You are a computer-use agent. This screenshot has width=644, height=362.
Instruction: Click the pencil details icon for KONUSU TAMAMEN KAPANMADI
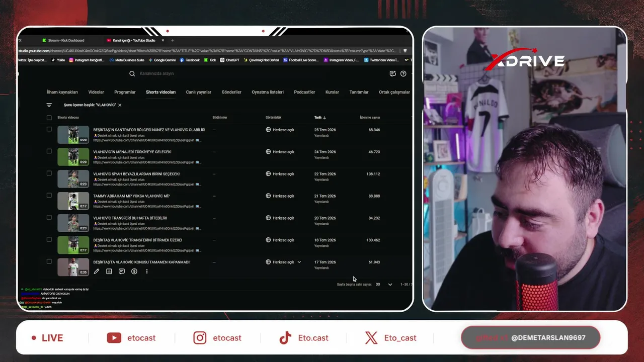pyautogui.click(x=97, y=271)
